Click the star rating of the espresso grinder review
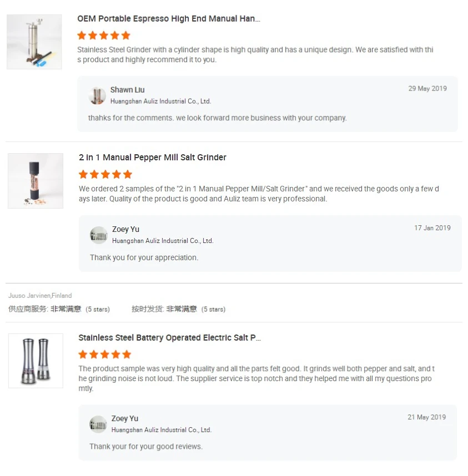The image size is (468, 476). point(104,36)
